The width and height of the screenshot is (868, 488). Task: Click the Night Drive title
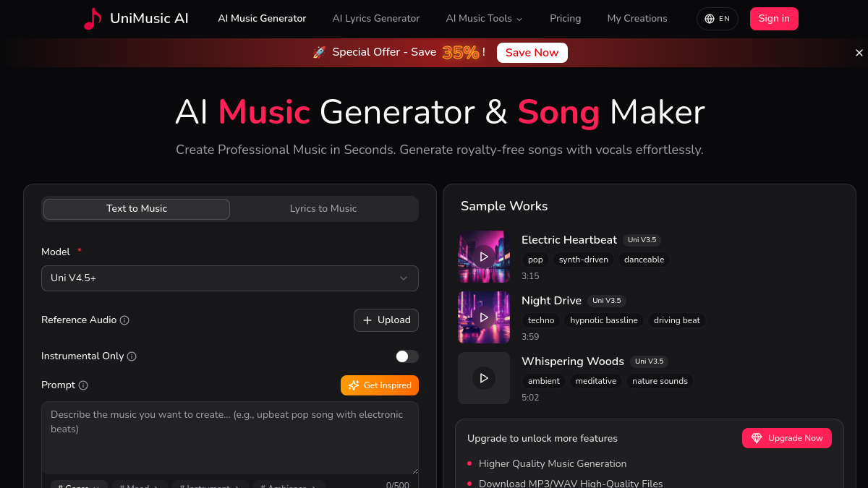pyautogui.click(x=551, y=301)
